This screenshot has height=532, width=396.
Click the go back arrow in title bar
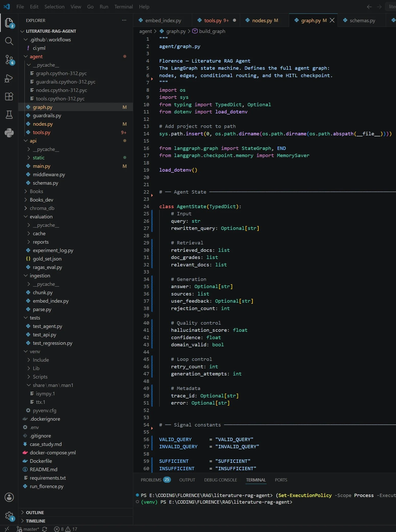(369, 7)
